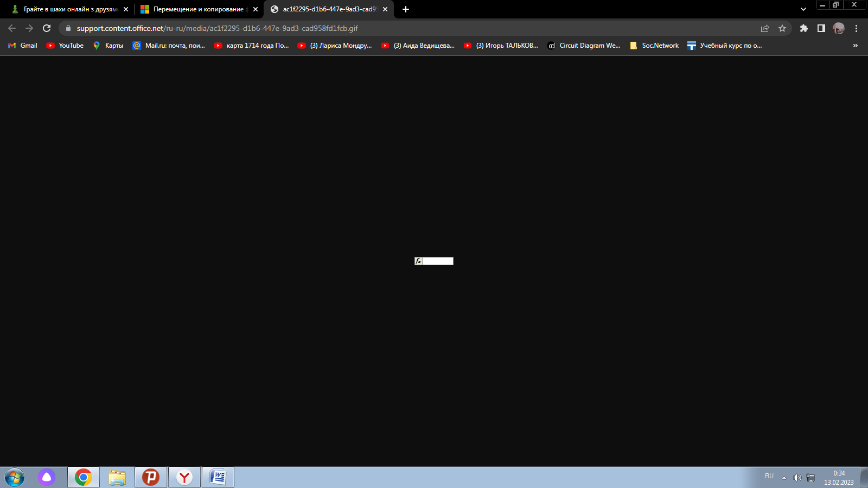Toggle the browser side panel
Screen dimensions: 868x488
[x=821, y=28]
